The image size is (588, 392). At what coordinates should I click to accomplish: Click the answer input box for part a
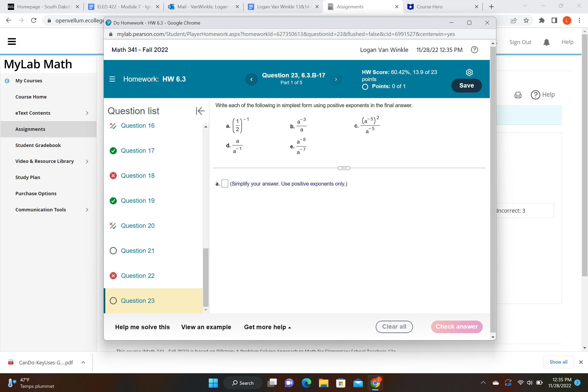point(224,184)
